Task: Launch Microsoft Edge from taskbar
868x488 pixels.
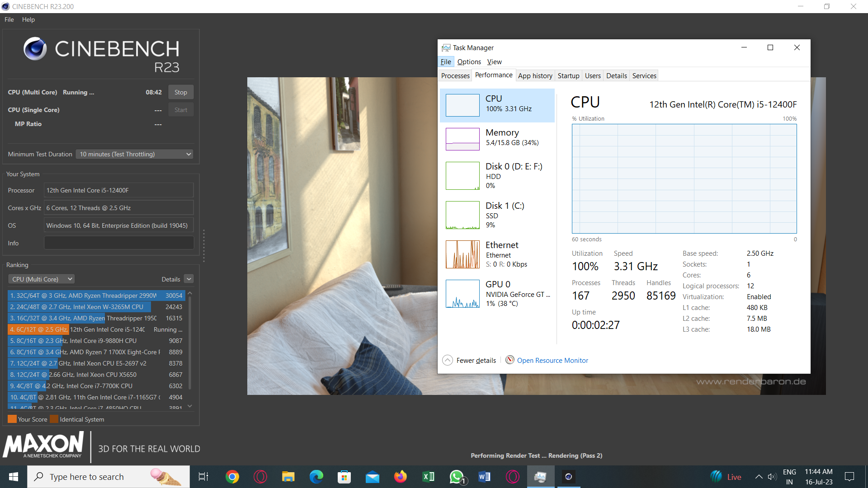Action: (316, 477)
